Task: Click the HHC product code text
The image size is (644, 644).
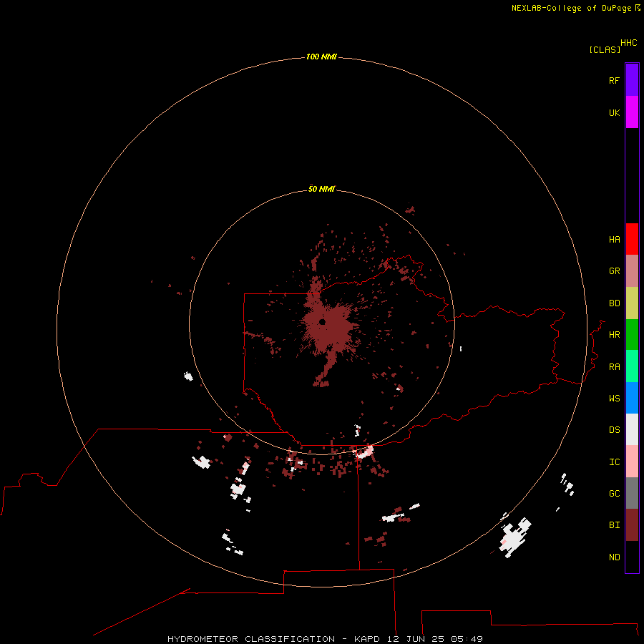Action: [x=628, y=43]
